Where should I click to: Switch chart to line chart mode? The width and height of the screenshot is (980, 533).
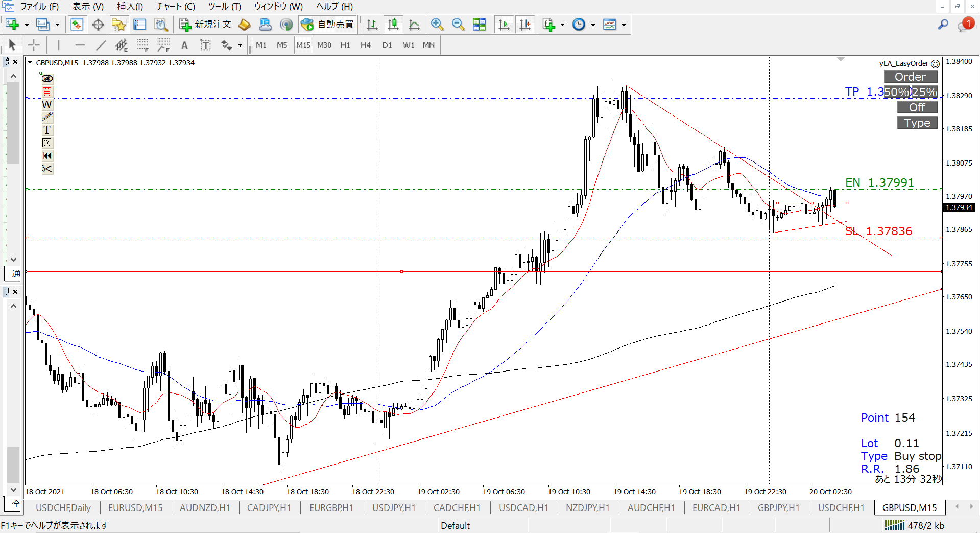(x=414, y=24)
